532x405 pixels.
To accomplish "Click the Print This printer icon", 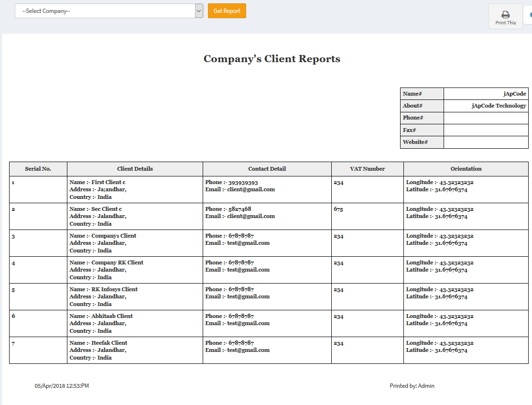I will point(506,15).
